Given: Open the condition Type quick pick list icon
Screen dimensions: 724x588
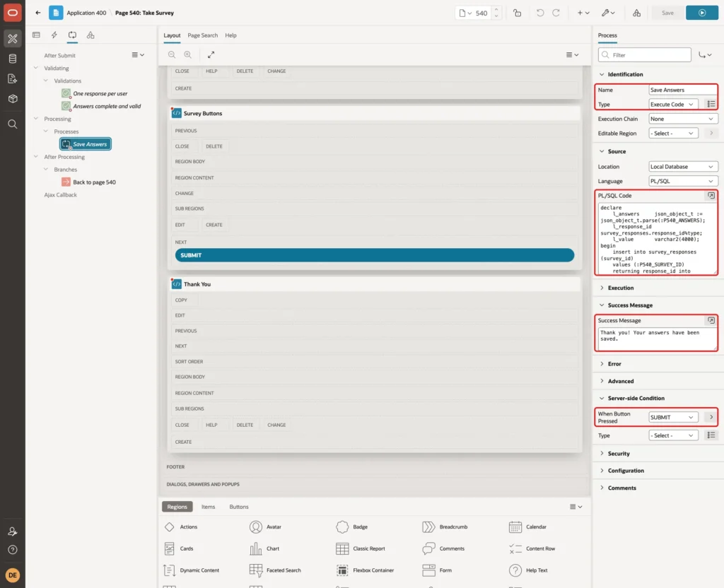Looking at the screenshot, I should pyautogui.click(x=711, y=435).
